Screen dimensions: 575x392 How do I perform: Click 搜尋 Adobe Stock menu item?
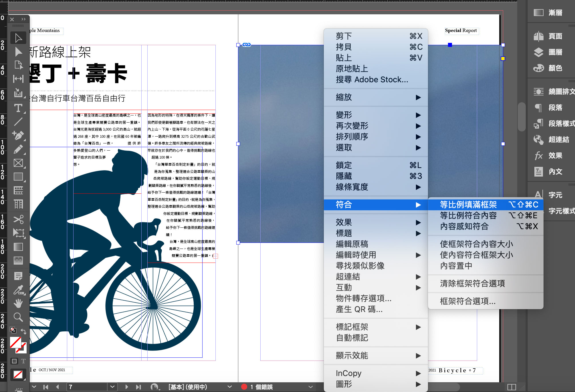pyautogui.click(x=372, y=79)
